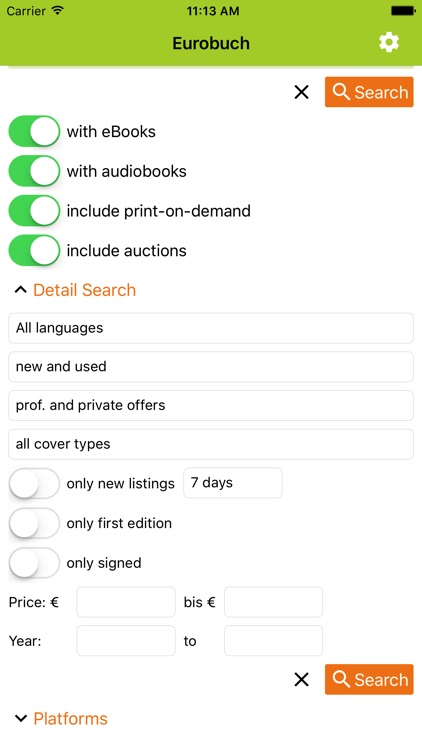Viewport: 422px width, 750px height.
Task: Collapse section using Detail Search chevron
Action: (x=21, y=290)
